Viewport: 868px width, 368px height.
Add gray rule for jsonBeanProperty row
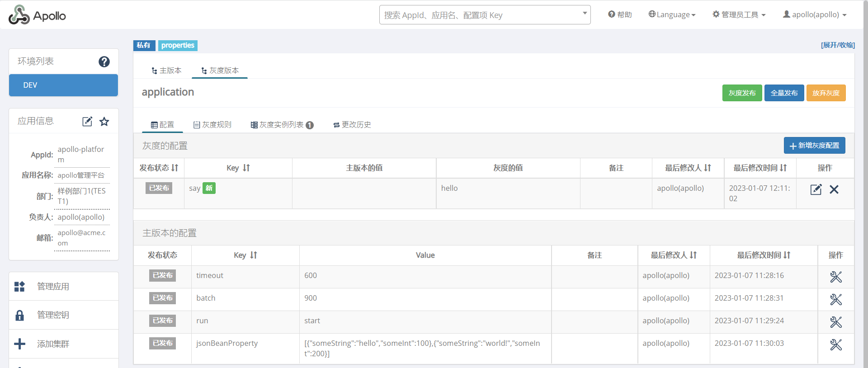pyautogui.click(x=836, y=344)
